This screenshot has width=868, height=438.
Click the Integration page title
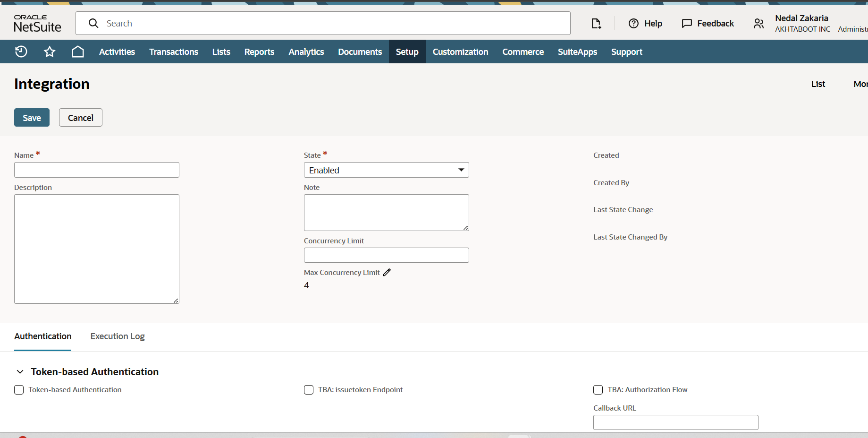coord(52,84)
